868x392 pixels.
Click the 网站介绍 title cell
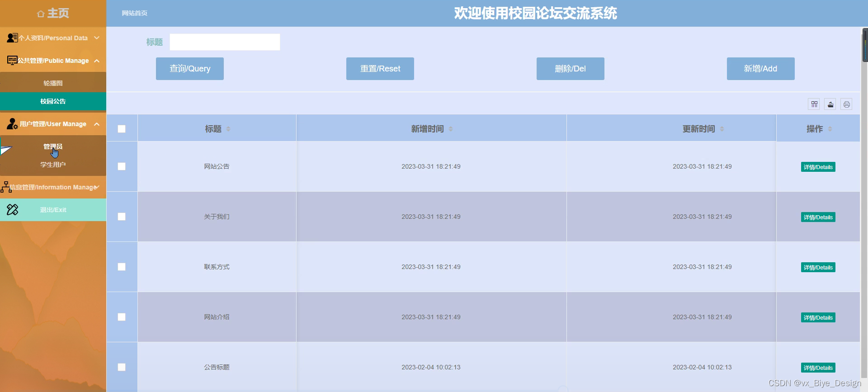pos(217,317)
